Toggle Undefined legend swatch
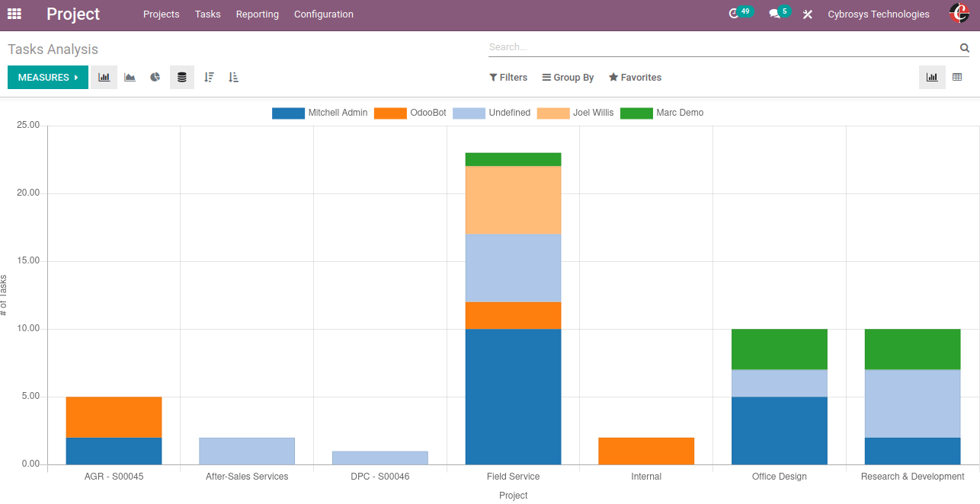 (x=469, y=113)
